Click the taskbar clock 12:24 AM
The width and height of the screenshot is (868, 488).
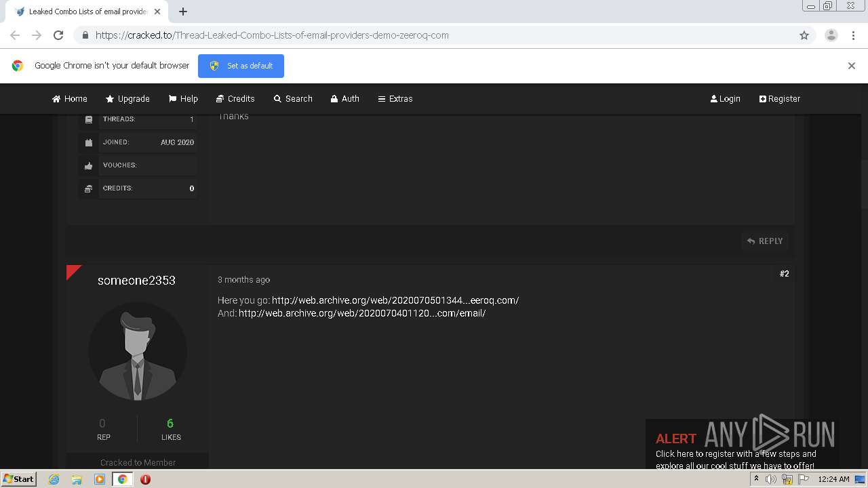tap(833, 479)
